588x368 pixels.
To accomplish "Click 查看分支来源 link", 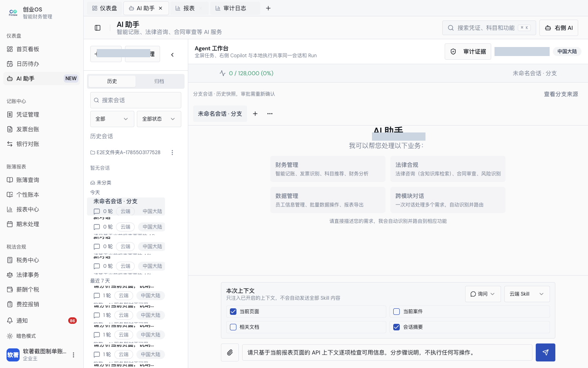I will click(x=561, y=94).
